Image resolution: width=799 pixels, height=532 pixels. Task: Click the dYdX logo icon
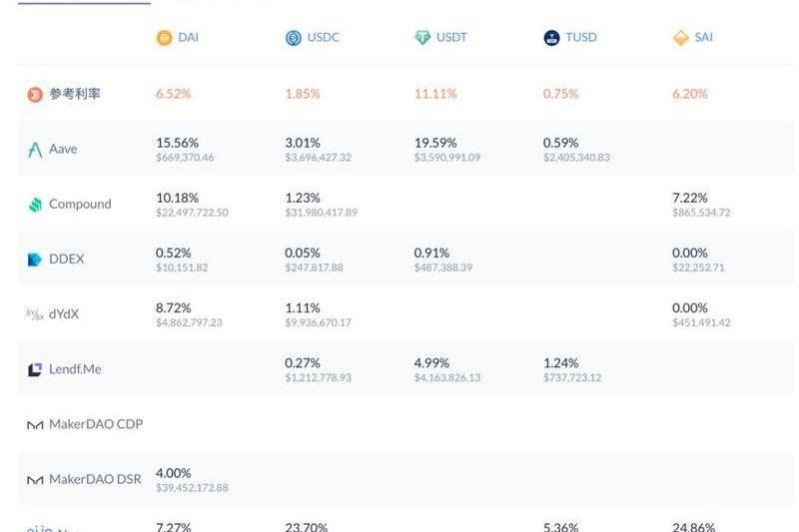click(x=35, y=314)
